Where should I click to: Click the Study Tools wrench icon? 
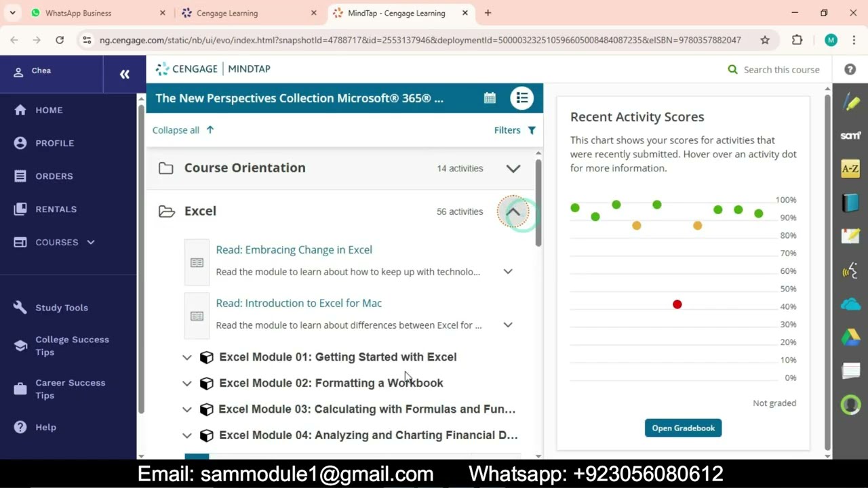pyautogui.click(x=20, y=308)
